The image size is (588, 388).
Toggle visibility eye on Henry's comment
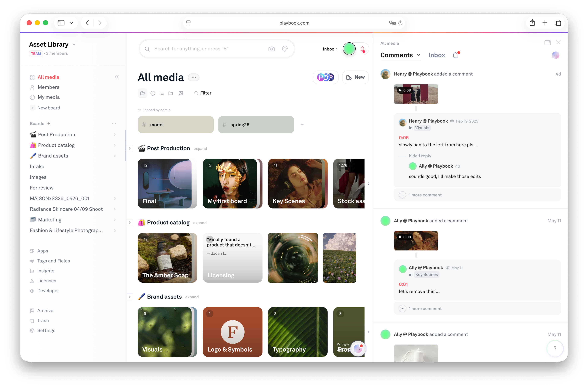click(x=452, y=121)
